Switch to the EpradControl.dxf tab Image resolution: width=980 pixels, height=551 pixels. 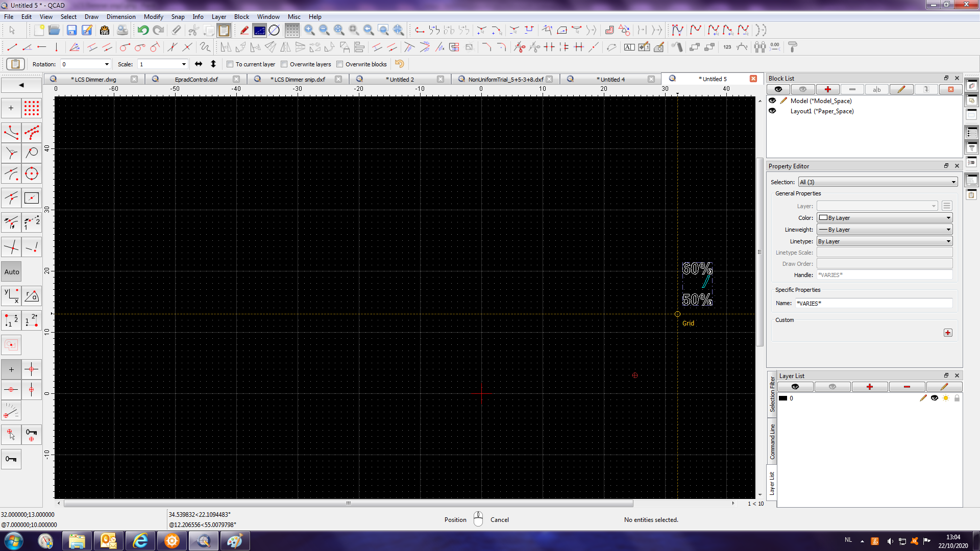click(196, 79)
